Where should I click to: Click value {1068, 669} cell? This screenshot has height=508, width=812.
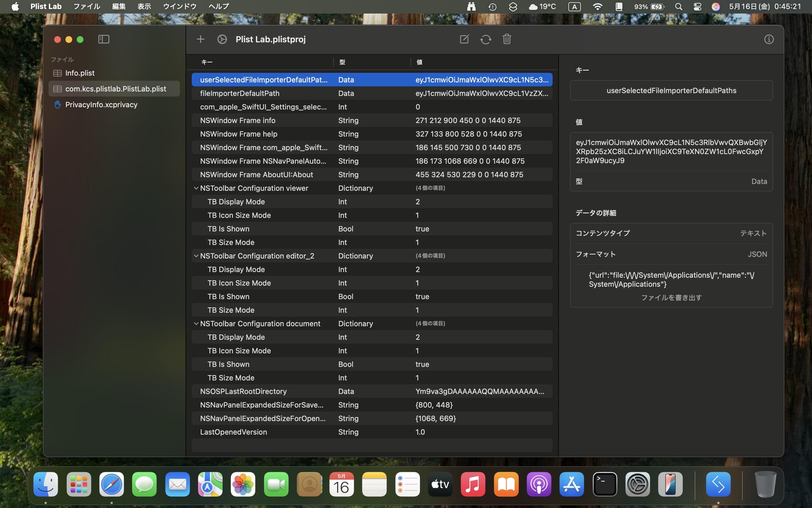[x=436, y=418]
